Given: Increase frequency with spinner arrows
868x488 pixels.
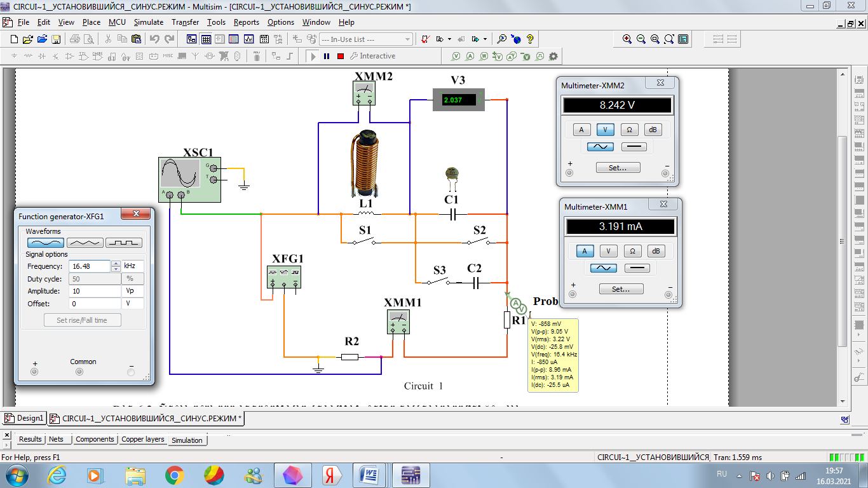Looking at the screenshot, I should (116, 263).
